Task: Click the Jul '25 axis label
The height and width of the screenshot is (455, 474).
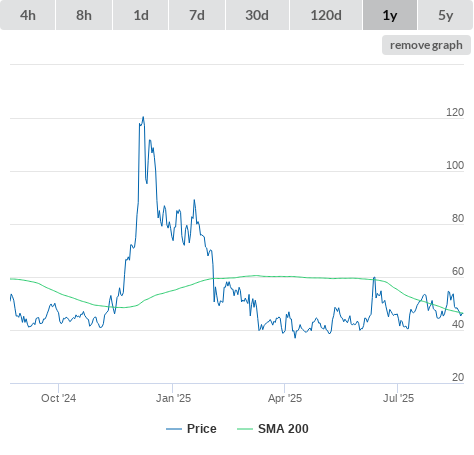Action: pos(398,398)
